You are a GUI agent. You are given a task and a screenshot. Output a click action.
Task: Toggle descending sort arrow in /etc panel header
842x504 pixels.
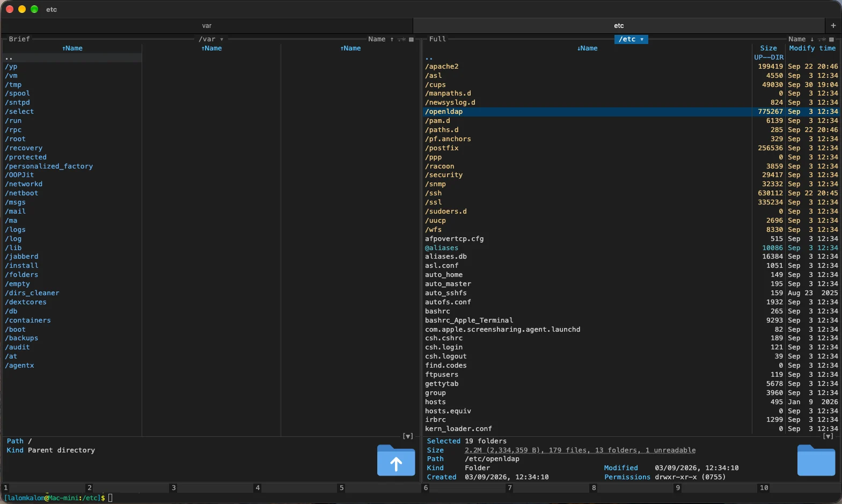click(x=812, y=39)
